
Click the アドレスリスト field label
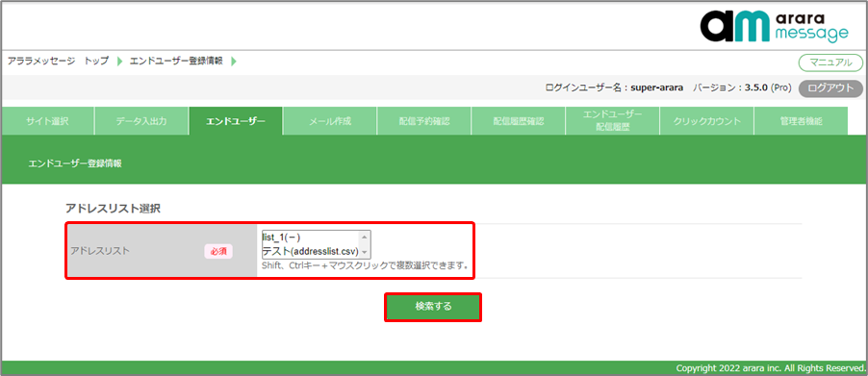click(x=100, y=250)
